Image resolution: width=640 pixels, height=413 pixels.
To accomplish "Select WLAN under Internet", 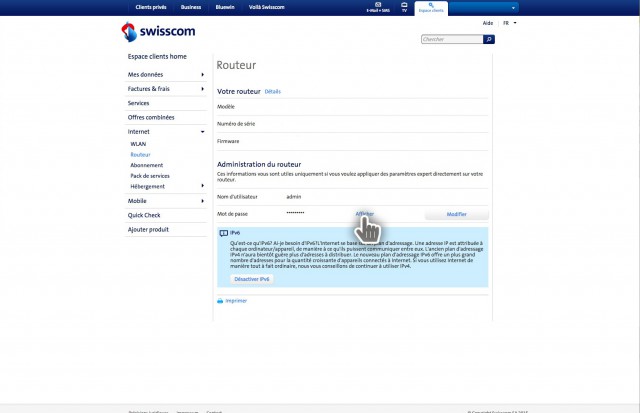I will point(138,144).
